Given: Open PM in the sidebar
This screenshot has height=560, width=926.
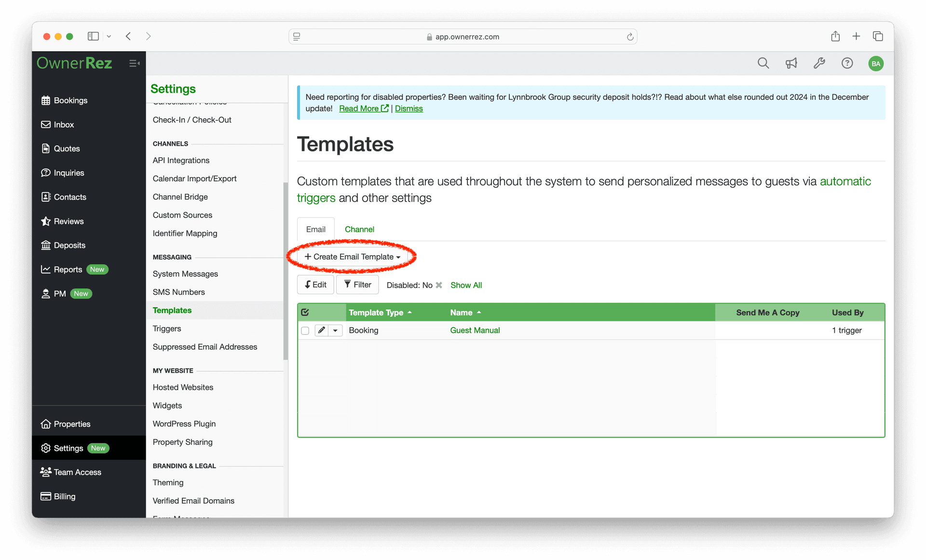Looking at the screenshot, I should tap(66, 293).
